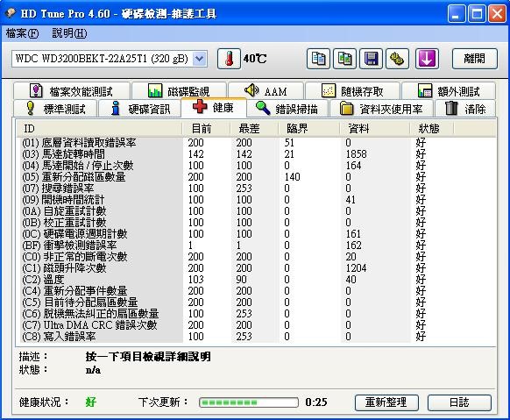Open the drive selection dropdown

click(x=199, y=59)
